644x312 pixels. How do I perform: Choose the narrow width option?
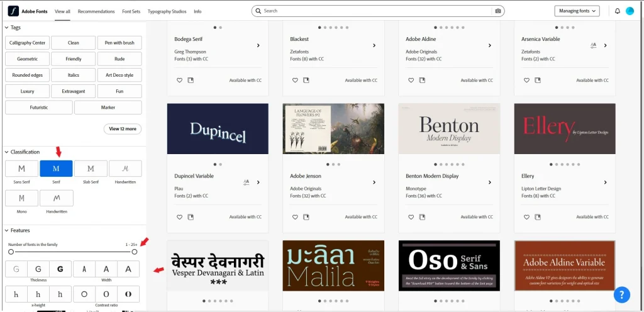point(84,269)
